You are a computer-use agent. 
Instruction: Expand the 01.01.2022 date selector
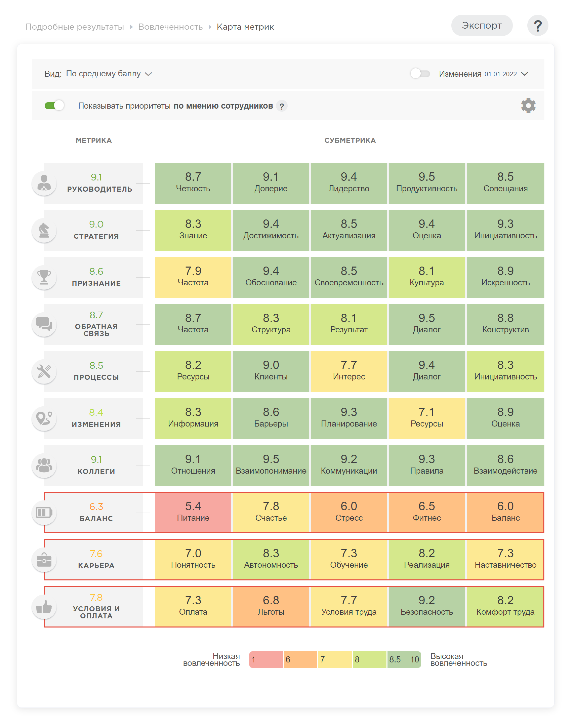[501, 74]
